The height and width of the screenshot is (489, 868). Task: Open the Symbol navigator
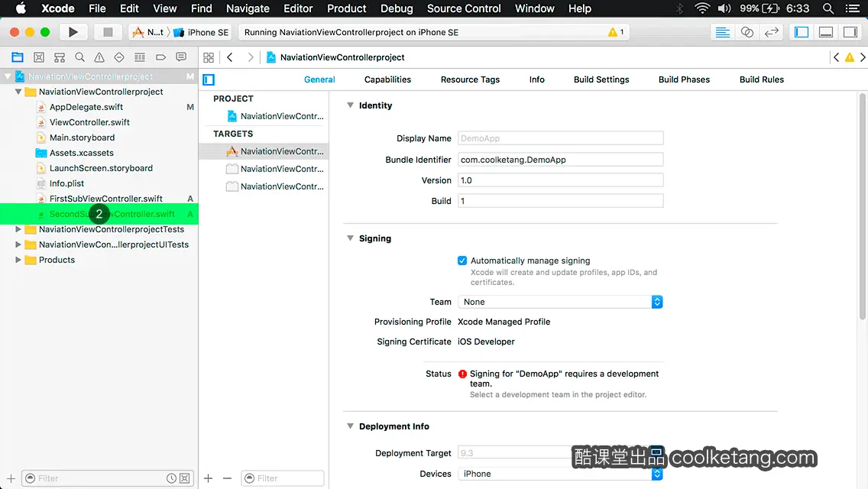(x=60, y=57)
